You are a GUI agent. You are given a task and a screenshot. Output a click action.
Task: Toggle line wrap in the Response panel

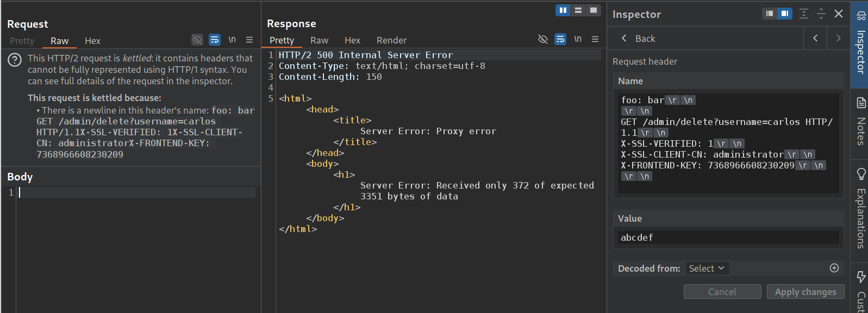click(x=560, y=39)
